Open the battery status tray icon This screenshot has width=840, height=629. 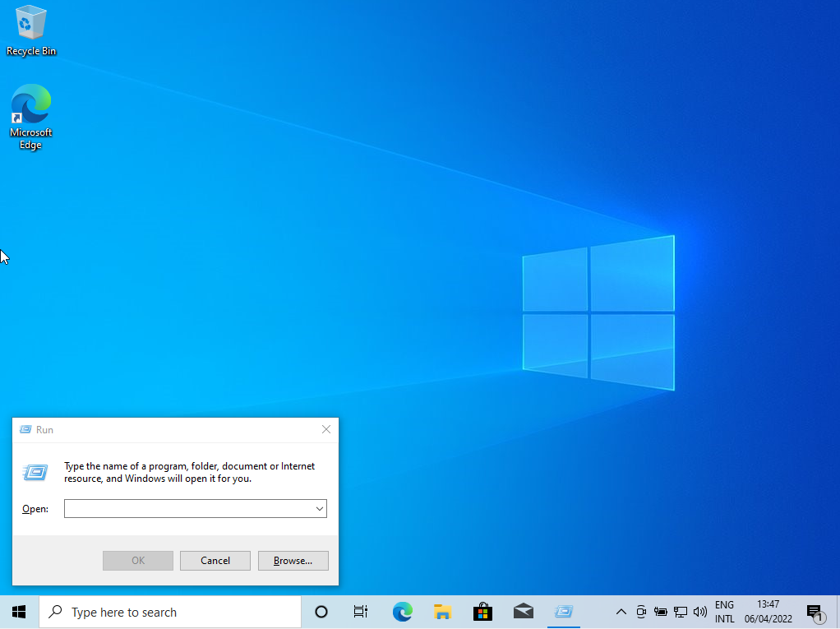pyautogui.click(x=660, y=612)
